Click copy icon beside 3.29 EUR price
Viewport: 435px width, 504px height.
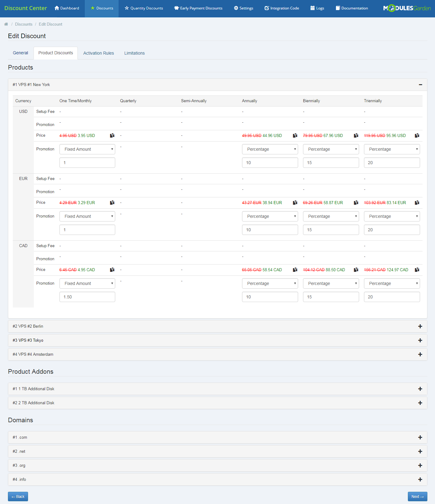[x=112, y=203]
